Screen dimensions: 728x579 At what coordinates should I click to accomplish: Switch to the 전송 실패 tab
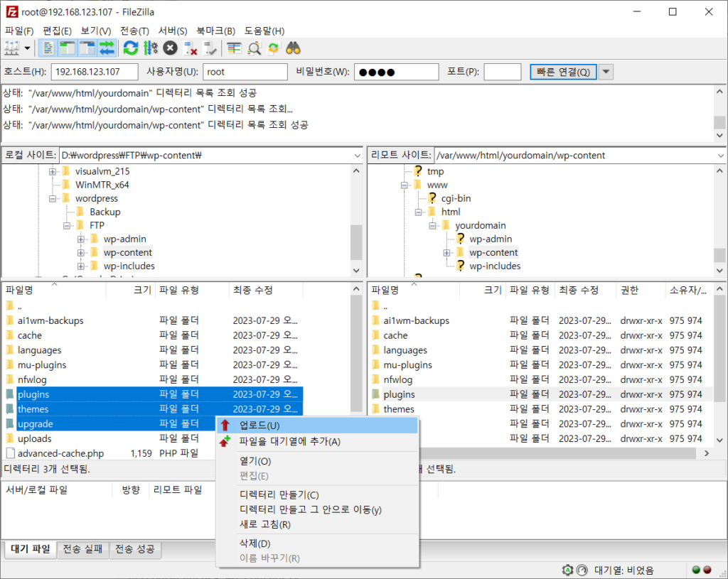click(82, 549)
